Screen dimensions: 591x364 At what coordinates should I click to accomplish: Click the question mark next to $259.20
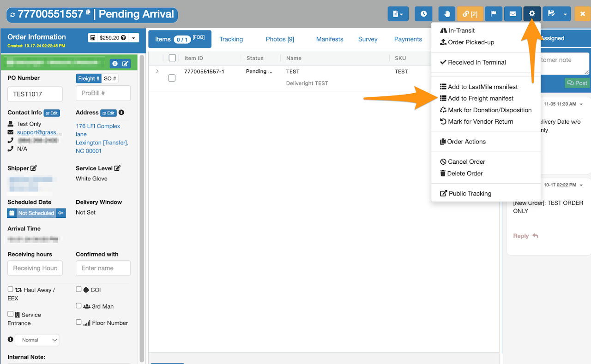point(123,38)
